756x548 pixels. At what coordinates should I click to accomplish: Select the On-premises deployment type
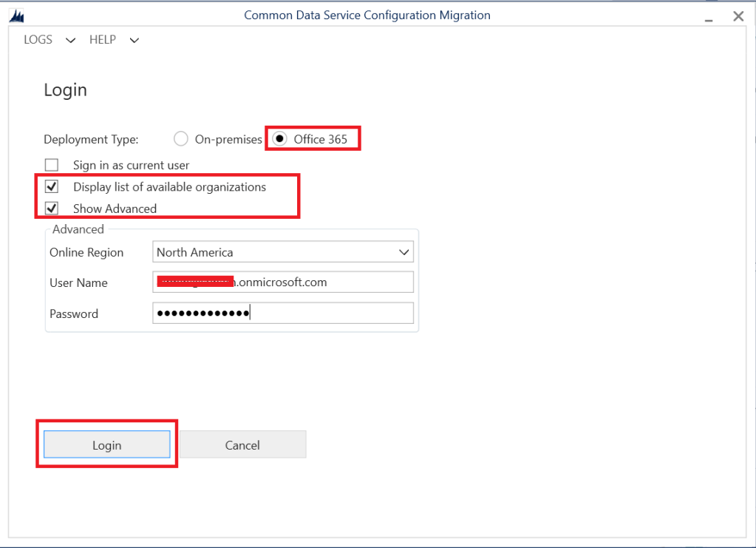[181, 139]
